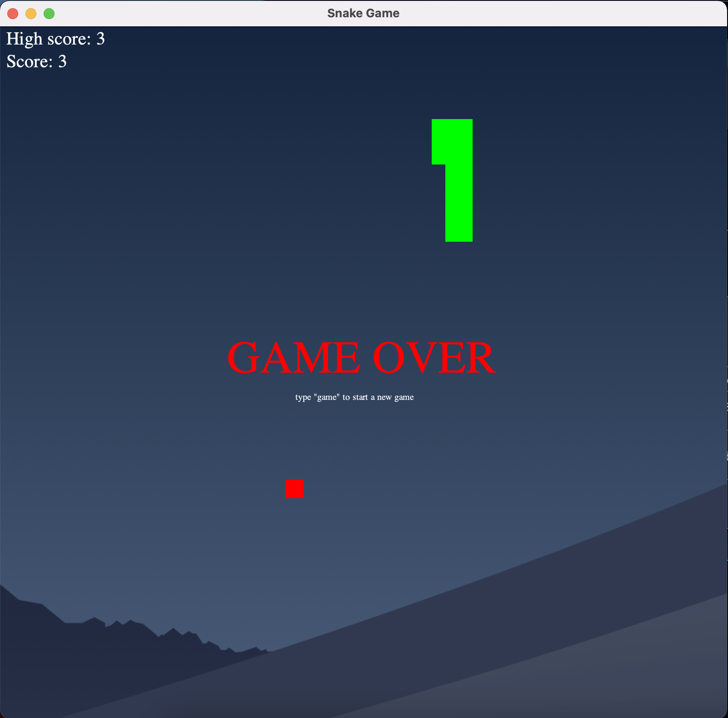Click the 'Snake Game' title bar text
The height and width of the screenshot is (718, 728).
click(x=363, y=13)
